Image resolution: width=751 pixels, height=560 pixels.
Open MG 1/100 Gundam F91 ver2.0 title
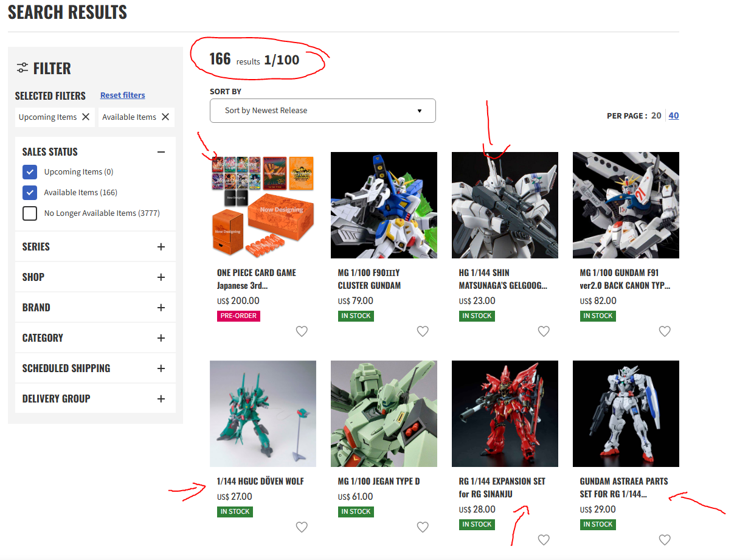pyautogui.click(x=625, y=279)
